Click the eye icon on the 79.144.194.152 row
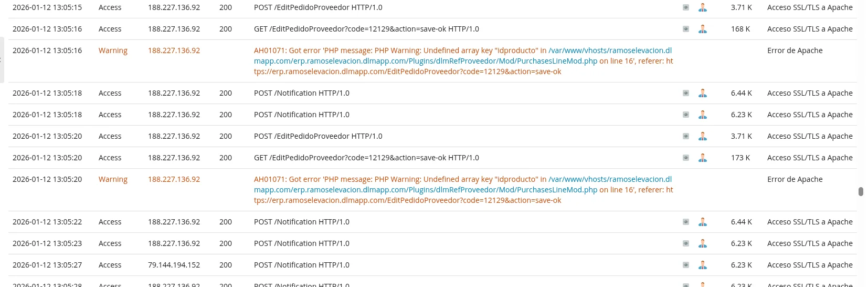The width and height of the screenshot is (868, 287). coord(685,265)
